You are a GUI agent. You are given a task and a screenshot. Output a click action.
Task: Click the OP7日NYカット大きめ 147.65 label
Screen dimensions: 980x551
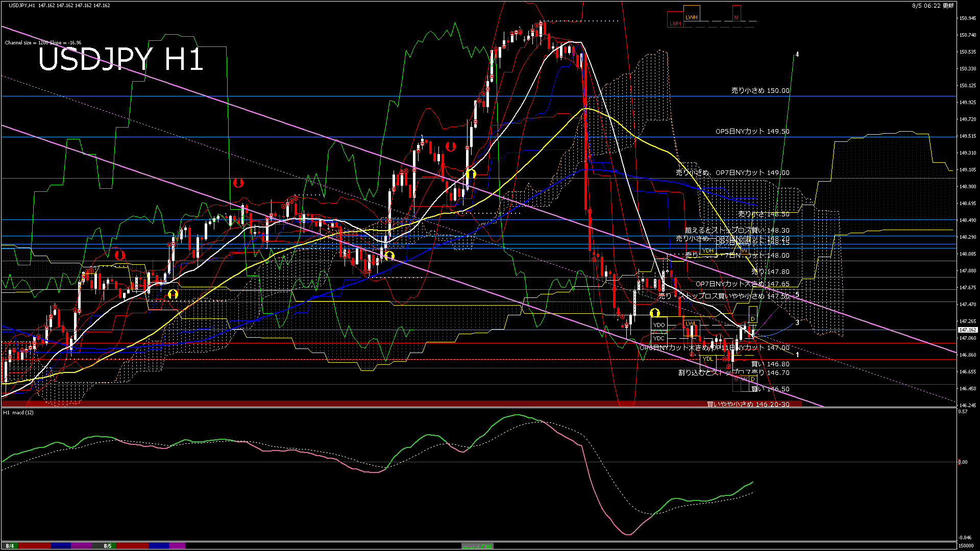(743, 284)
